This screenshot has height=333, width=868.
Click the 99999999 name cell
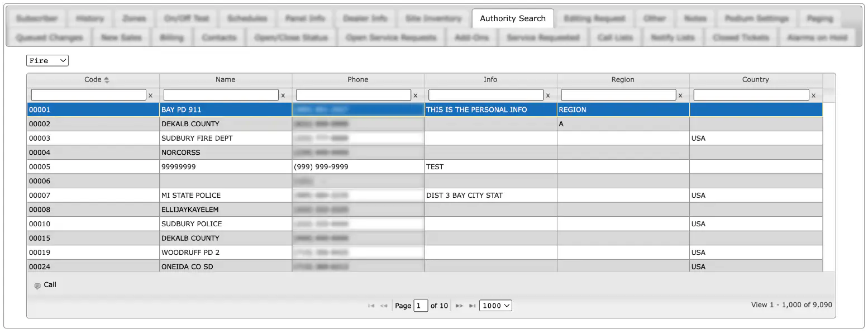[226, 166]
